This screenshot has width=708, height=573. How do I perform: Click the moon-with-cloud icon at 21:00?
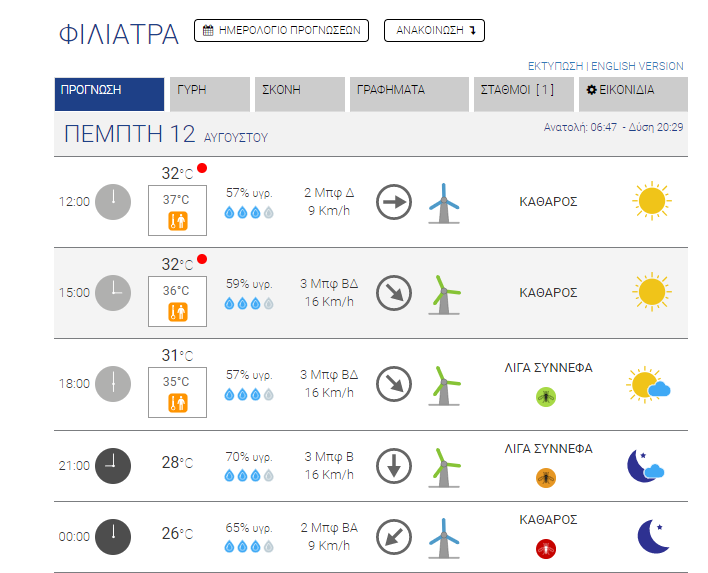(x=646, y=466)
